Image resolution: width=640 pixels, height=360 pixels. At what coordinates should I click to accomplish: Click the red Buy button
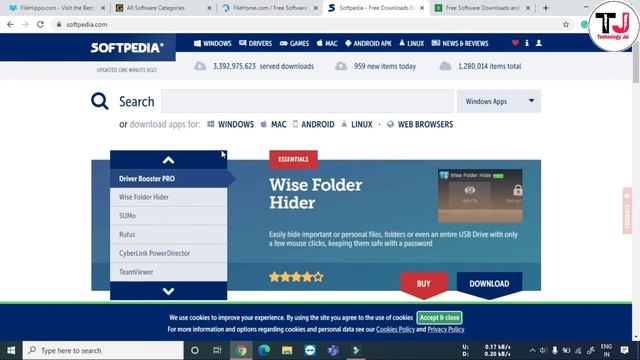coord(424,284)
